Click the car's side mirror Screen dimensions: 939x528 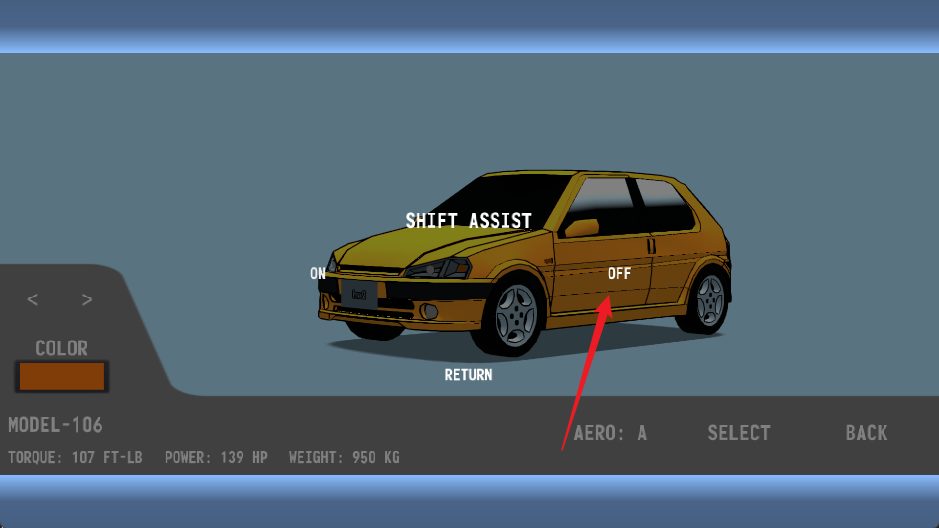point(582,227)
